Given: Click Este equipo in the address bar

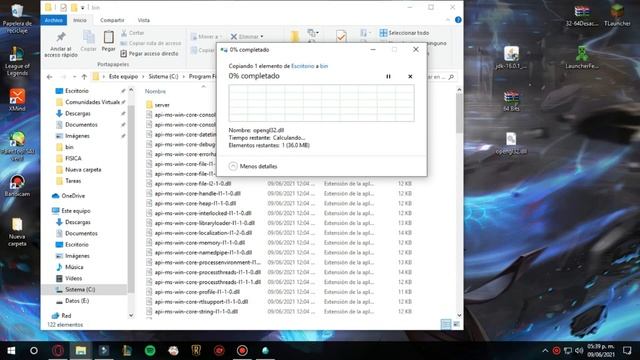Looking at the screenshot, I should [x=123, y=77].
